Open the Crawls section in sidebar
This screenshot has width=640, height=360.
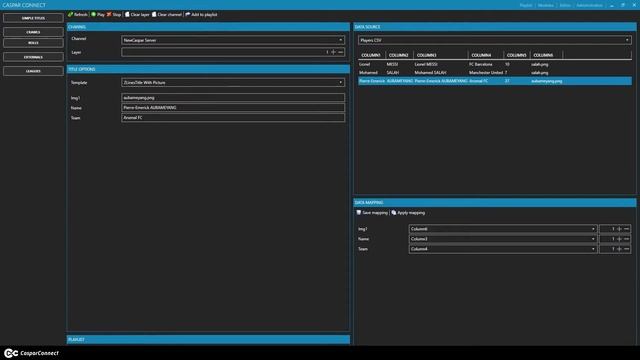(33, 32)
